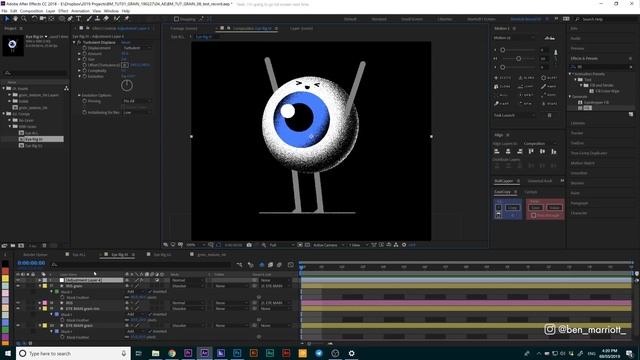Select the Hand tool
Viewport: 640px width, 360px height.
point(15,19)
